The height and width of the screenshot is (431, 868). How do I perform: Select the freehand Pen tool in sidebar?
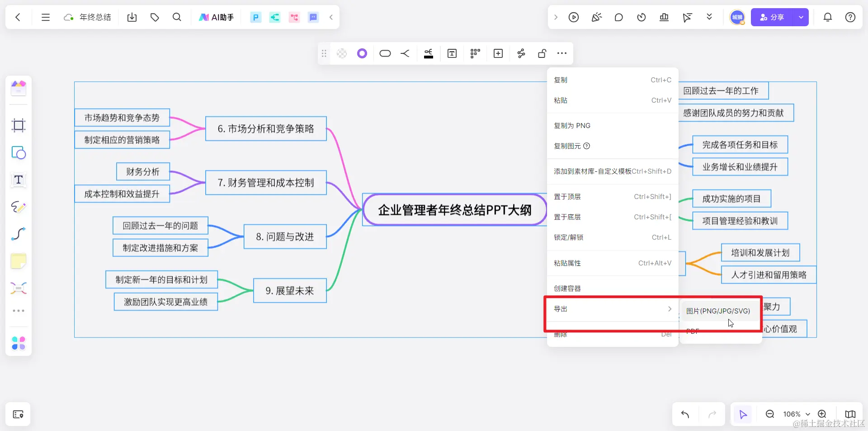click(18, 207)
